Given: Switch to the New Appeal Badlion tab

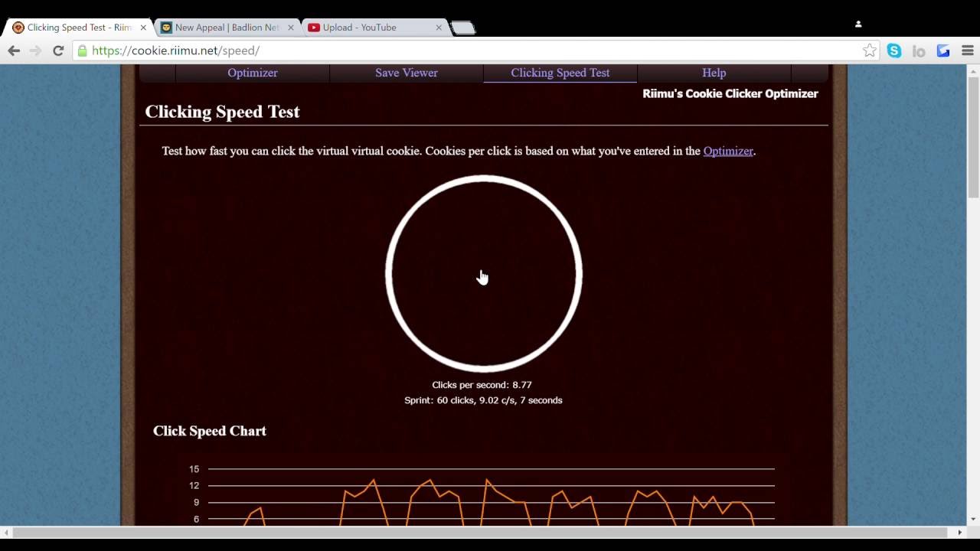Looking at the screenshot, I should click(x=227, y=28).
